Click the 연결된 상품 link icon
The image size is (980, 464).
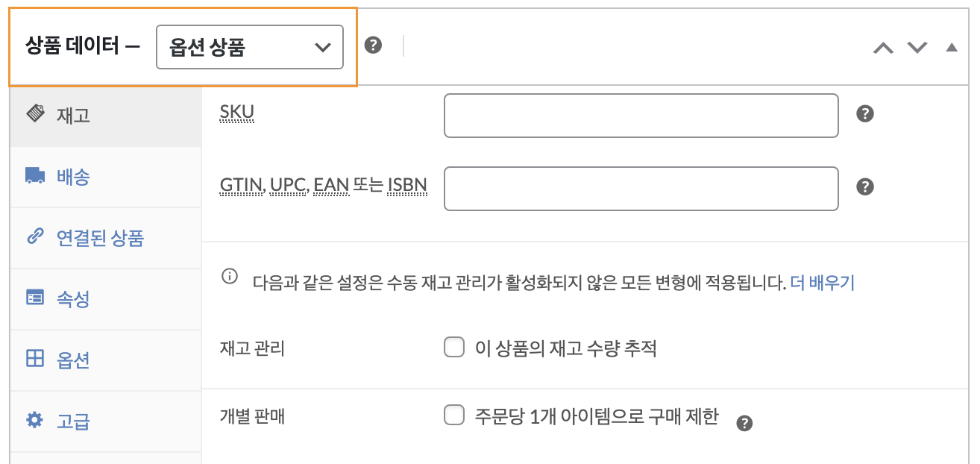click(35, 236)
